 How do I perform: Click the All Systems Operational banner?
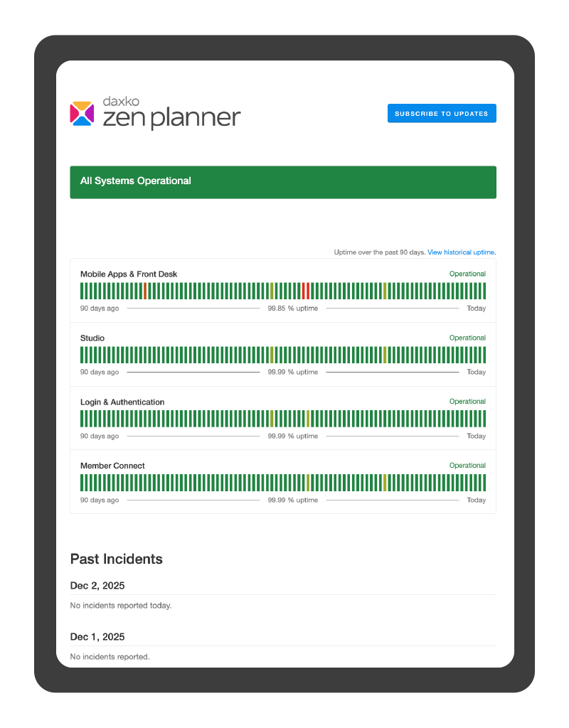point(283,182)
